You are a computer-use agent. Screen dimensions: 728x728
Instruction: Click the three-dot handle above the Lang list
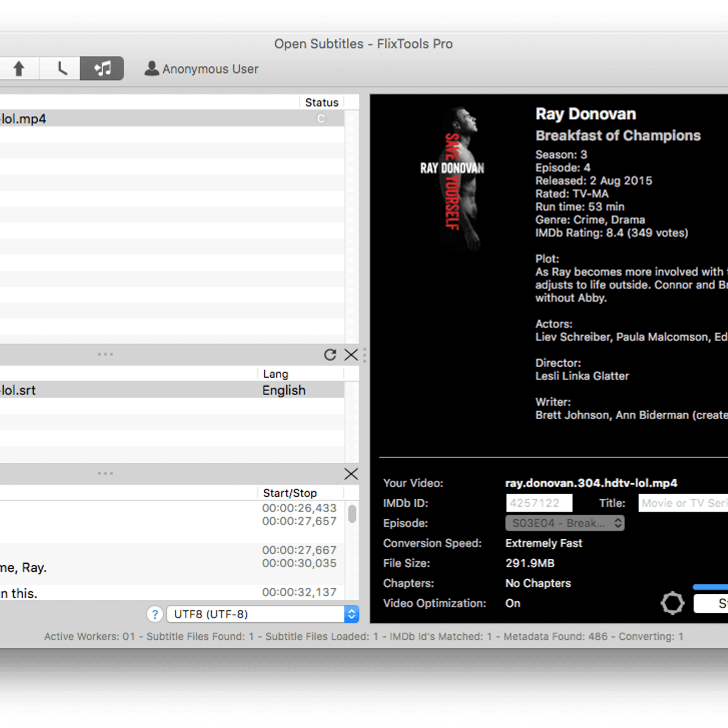pos(105,354)
